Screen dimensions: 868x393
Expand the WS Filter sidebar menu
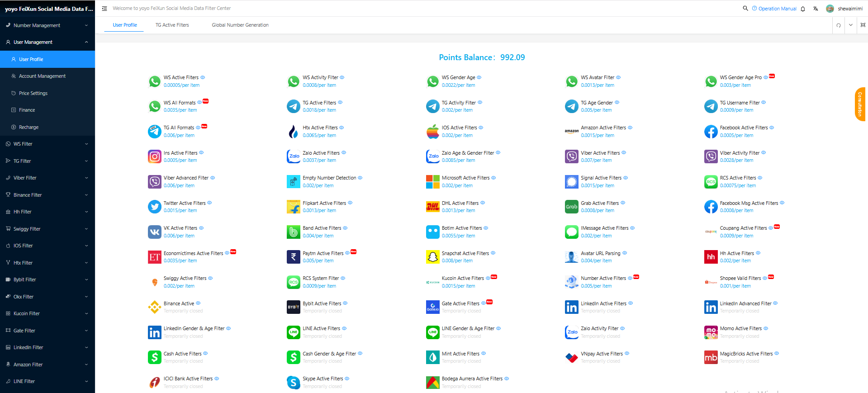point(47,144)
